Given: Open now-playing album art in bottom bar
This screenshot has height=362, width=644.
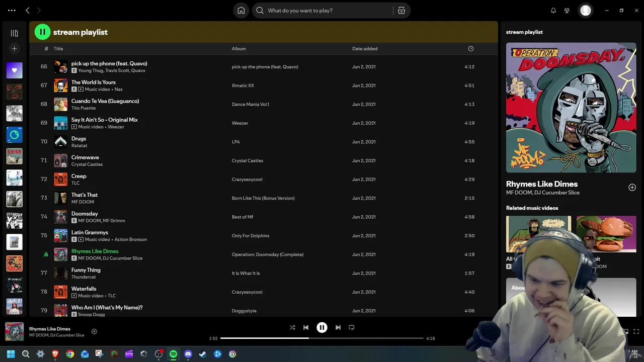Looking at the screenshot, I should [14, 331].
